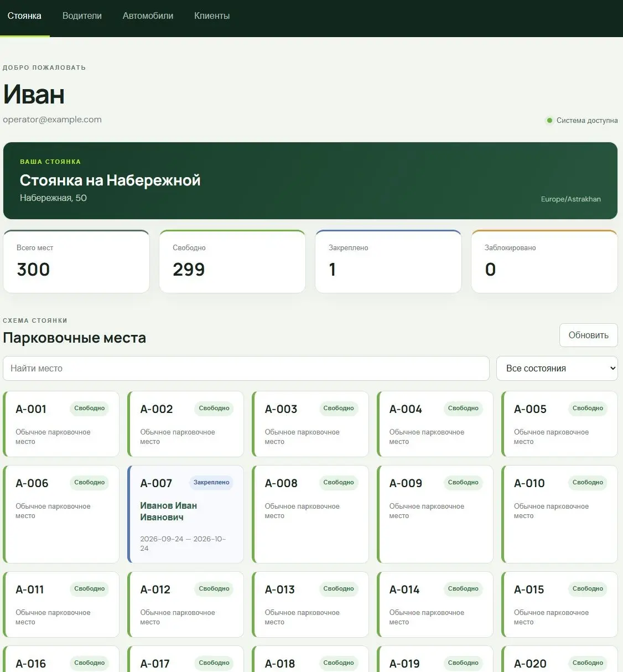Select parking spot A-008
Viewport: 623px width, 672px height.
[x=310, y=514]
